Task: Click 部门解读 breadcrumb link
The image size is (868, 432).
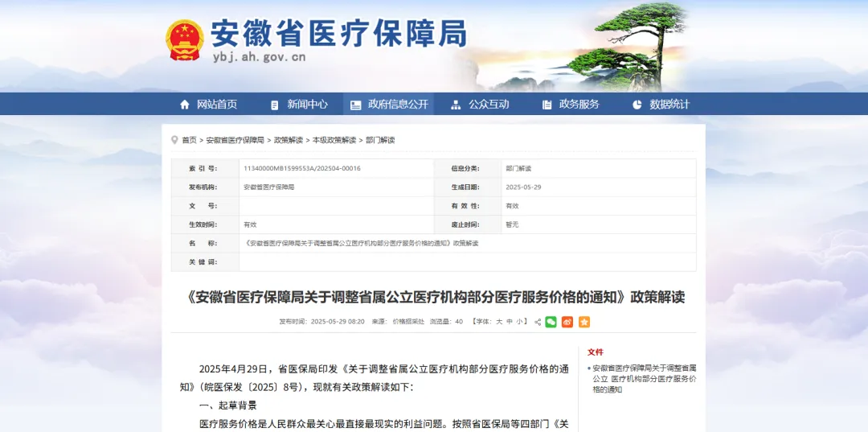Action: (380, 140)
